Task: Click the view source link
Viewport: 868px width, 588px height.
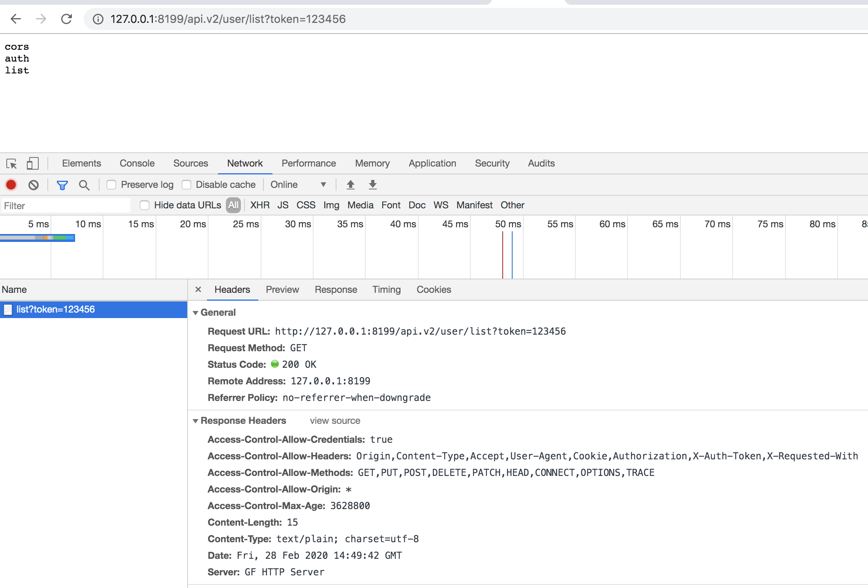Action: pyautogui.click(x=335, y=421)
